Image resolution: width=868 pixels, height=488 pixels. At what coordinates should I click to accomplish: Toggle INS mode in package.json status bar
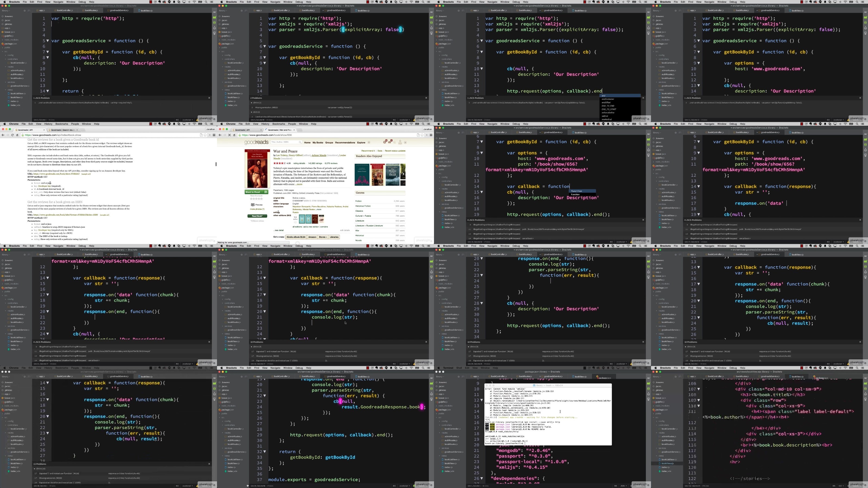click(615, 486)
